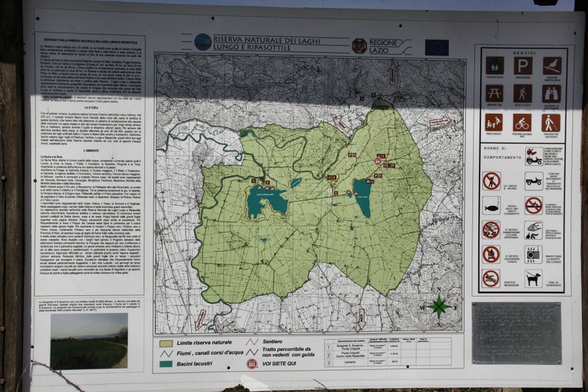Click "Tratto percorribile da non vedenti" label

click(x=287, y=351)
